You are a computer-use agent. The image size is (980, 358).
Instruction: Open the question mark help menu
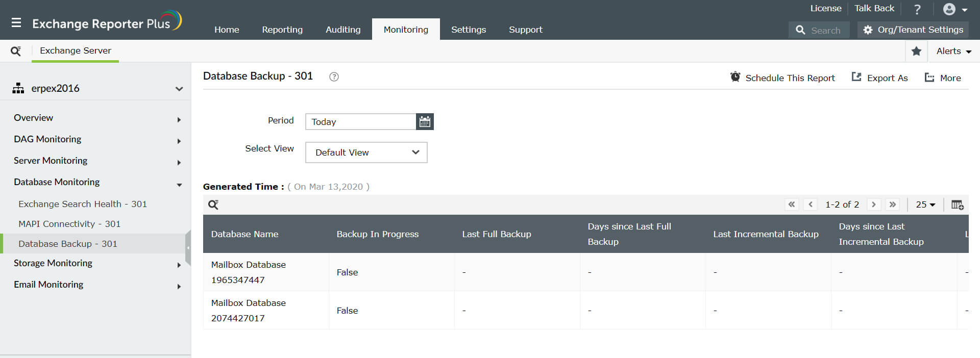pyautogui.click(x=917, y=9)
